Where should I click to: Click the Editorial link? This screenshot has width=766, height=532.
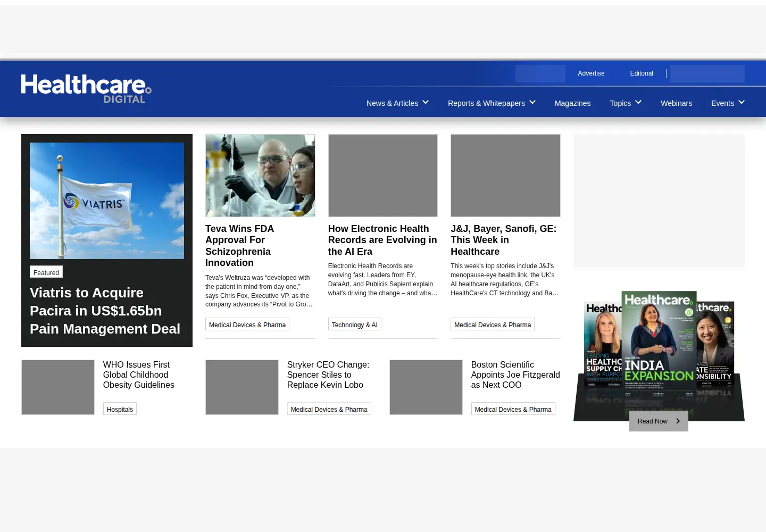click(642, 73)
